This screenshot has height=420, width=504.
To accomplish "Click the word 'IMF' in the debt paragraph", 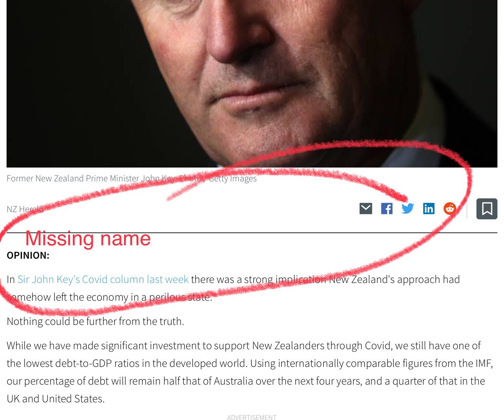I will [484, 363].
